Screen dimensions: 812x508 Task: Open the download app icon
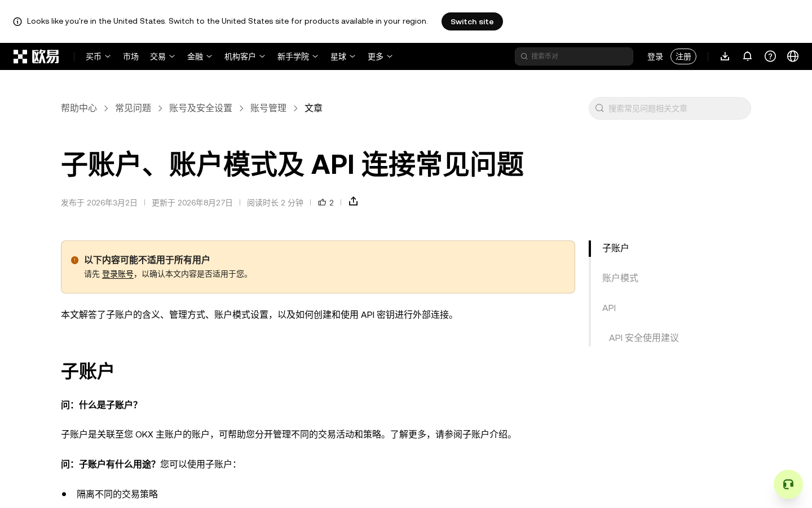coord(725,56)
